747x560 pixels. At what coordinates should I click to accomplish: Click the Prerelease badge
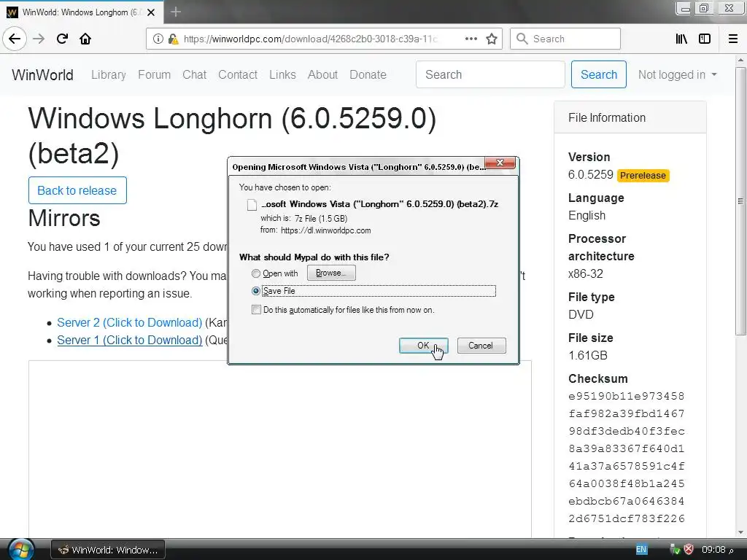(x=643, y=176)
